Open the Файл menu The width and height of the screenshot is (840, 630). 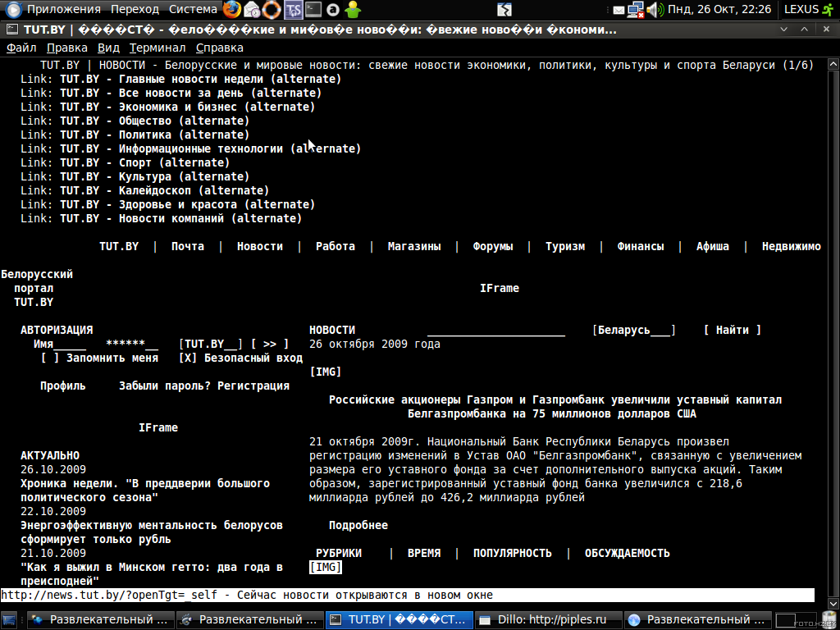pos(21,48)
